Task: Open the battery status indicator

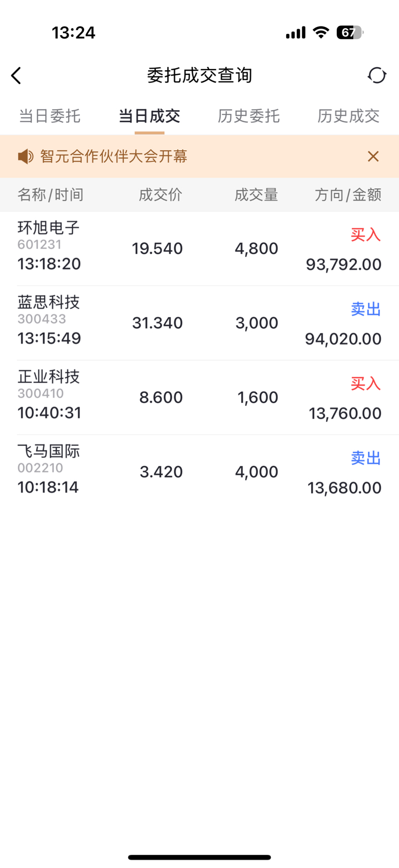Action: (x=350, y=33)
